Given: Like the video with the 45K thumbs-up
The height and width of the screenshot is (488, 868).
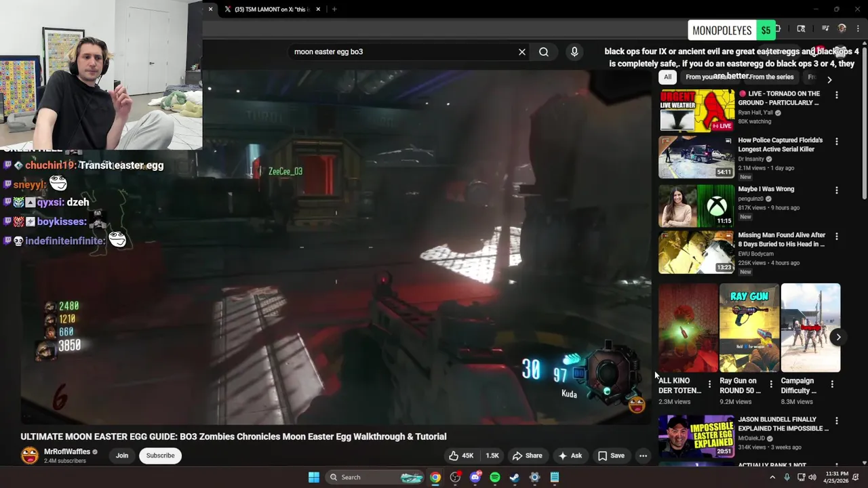Looking at the screenshot, I should pyautogui.click(x=461, y=455).
